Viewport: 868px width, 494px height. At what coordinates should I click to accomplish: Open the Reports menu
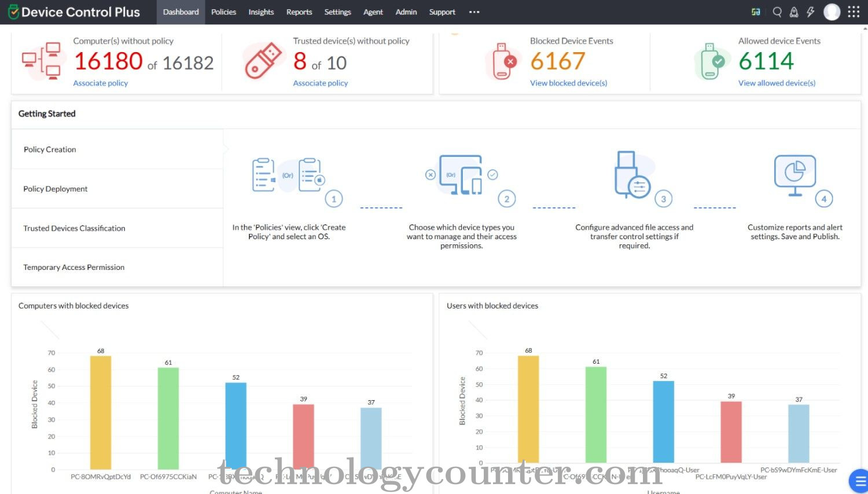[299, 12]
